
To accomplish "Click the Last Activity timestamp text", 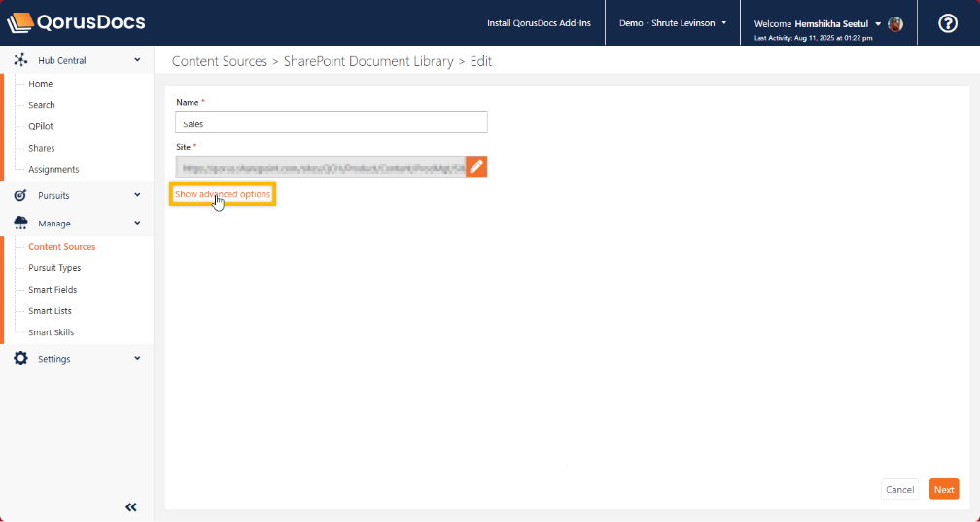I will 813,38.
